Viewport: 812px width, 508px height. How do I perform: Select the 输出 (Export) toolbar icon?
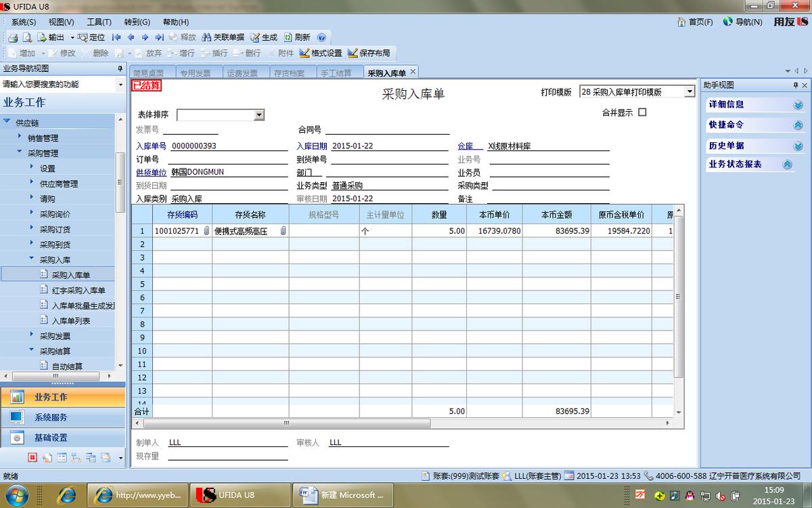pos(53,37)
